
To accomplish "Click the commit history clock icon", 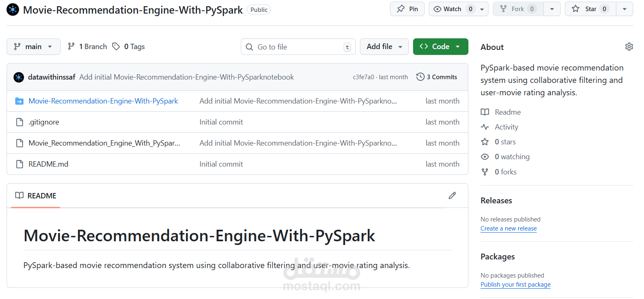I will pos(420,77).
